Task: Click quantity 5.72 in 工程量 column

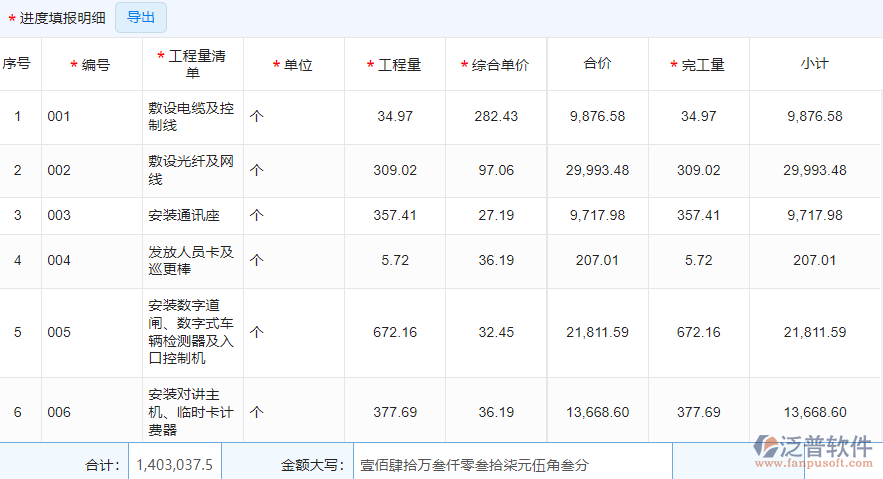Action: (x=395, y=260)
